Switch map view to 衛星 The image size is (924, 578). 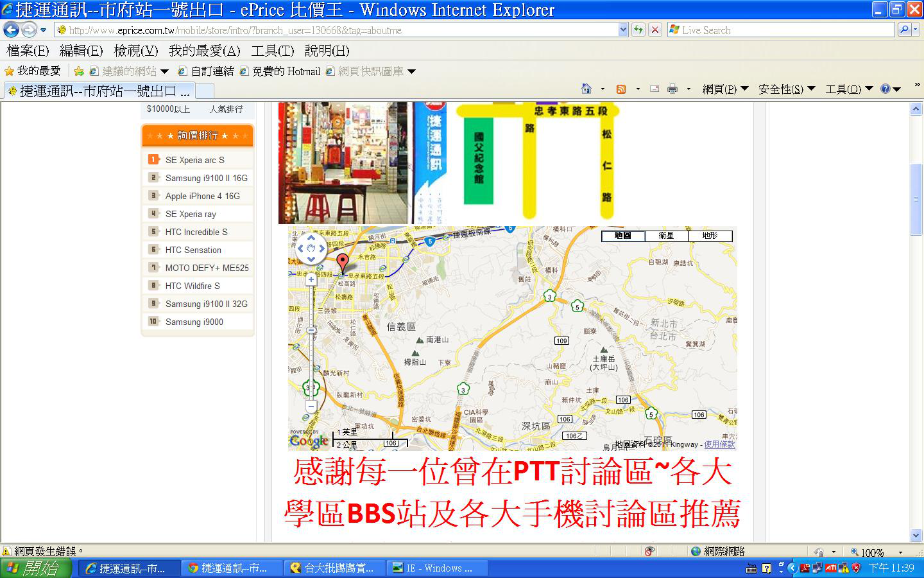(667, 236)
